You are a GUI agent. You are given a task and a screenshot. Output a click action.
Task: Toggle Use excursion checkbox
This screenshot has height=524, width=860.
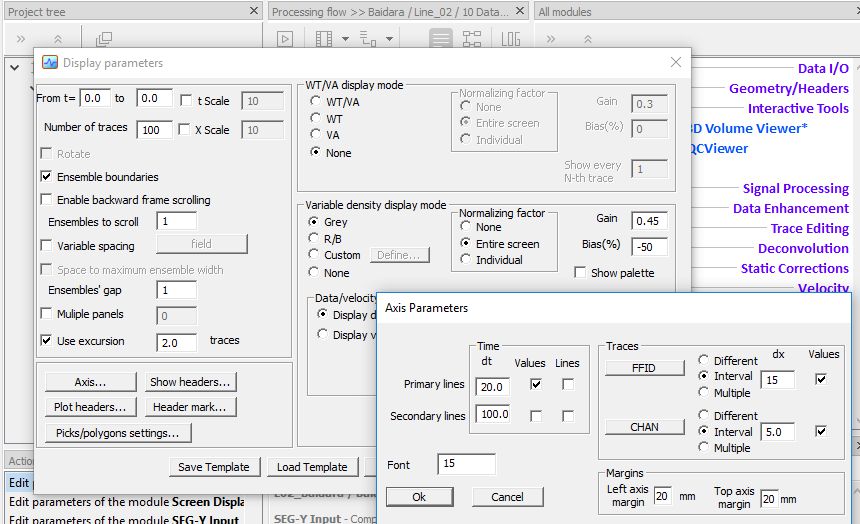[47, 341]
